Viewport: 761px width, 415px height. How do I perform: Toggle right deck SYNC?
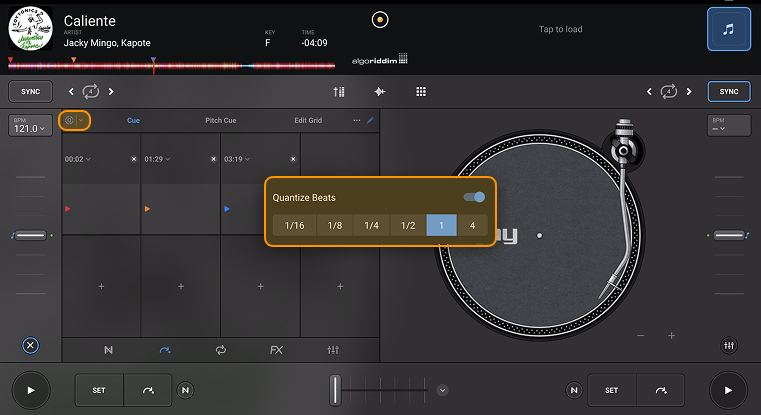point(729,91)
